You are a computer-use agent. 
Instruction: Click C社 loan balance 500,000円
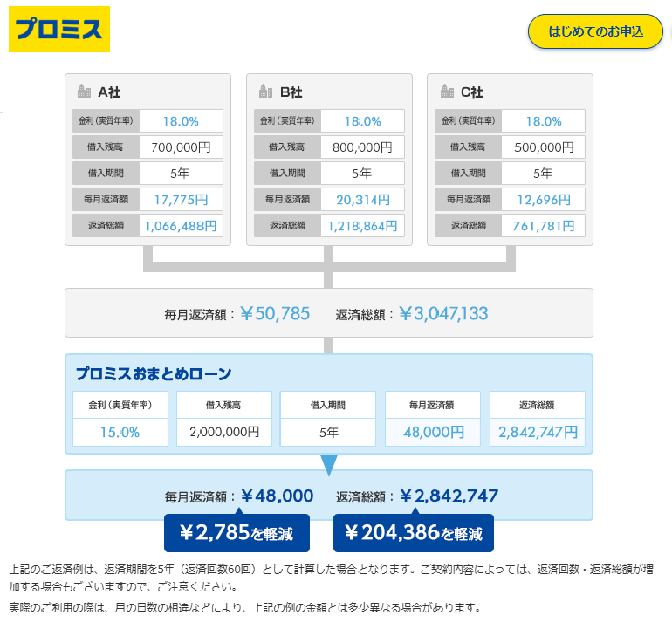(x=544, y=147)
